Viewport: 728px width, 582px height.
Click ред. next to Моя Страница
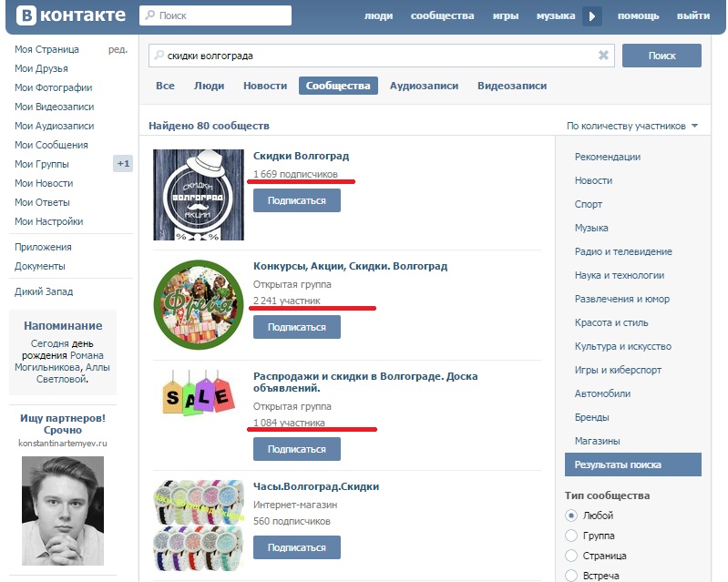(x=118, y=49)
